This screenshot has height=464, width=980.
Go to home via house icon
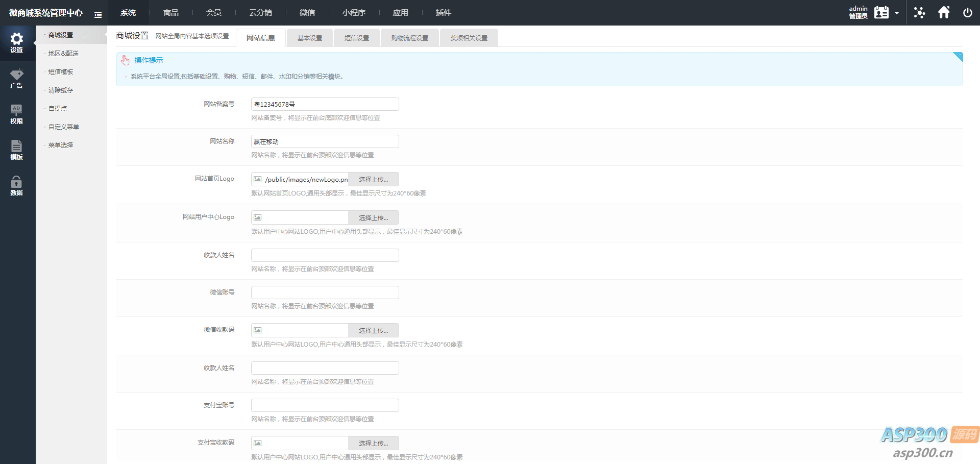pos(944,12)
